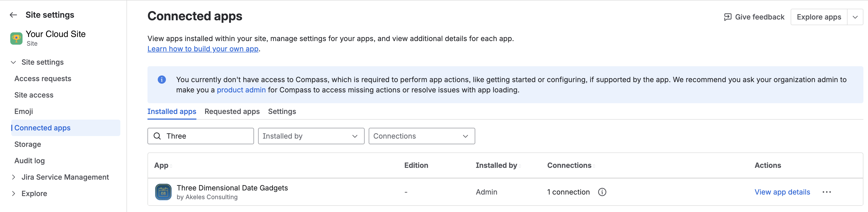Click the Three Dimensional Date Gadgets app icon
The width and height of the screenshot is (868, 212).
pos(163,192)
